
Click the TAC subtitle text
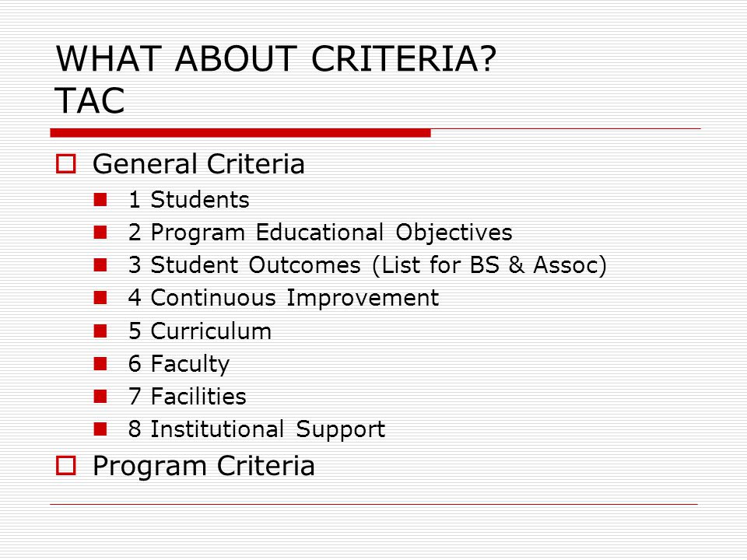click(x=90, y=100)
